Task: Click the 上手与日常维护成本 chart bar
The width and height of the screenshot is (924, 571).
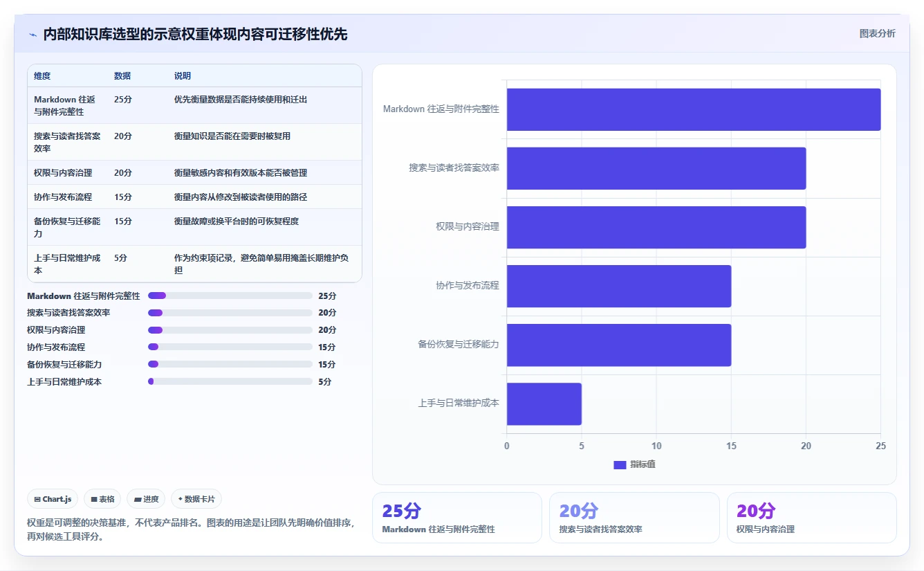Action: coord(544,404)
